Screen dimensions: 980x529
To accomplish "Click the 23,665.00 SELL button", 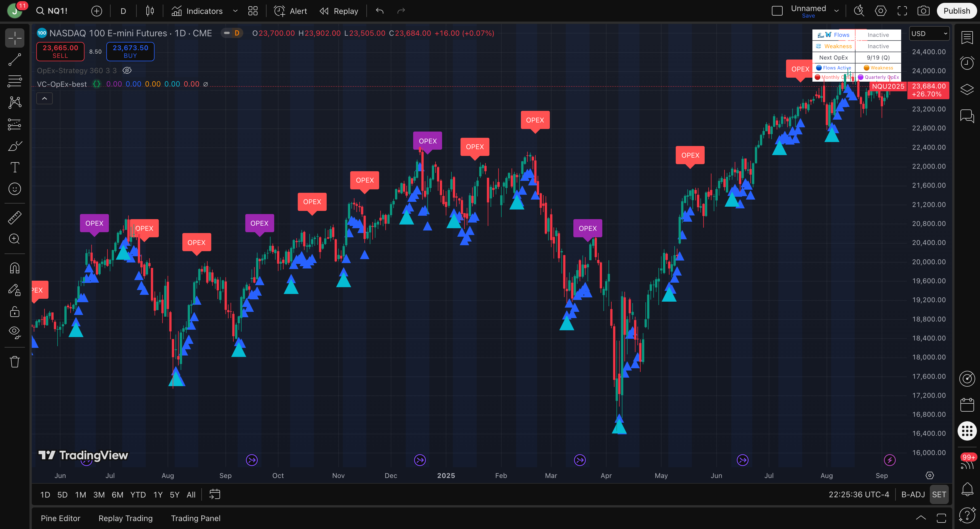I will [x=60, y=51].
